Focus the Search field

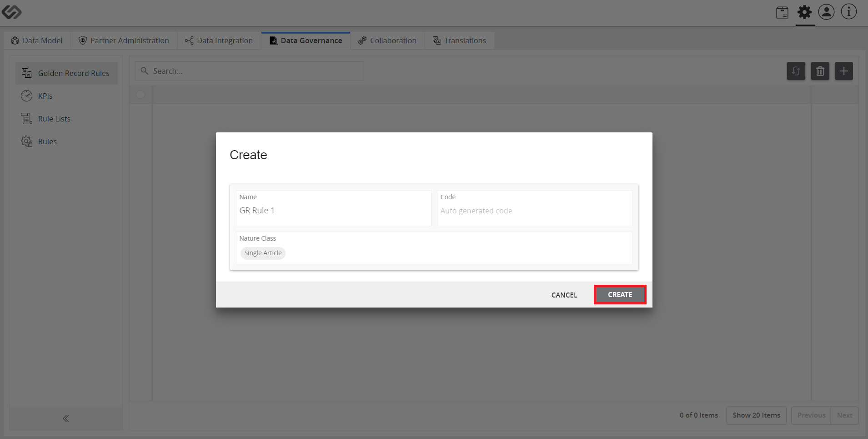coord(249,71)
